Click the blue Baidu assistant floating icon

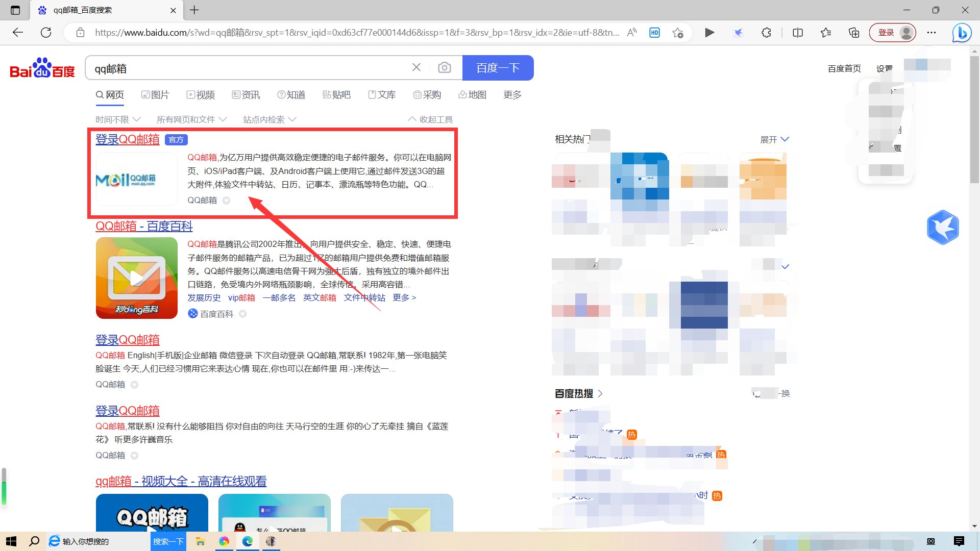tap(943, 228)
